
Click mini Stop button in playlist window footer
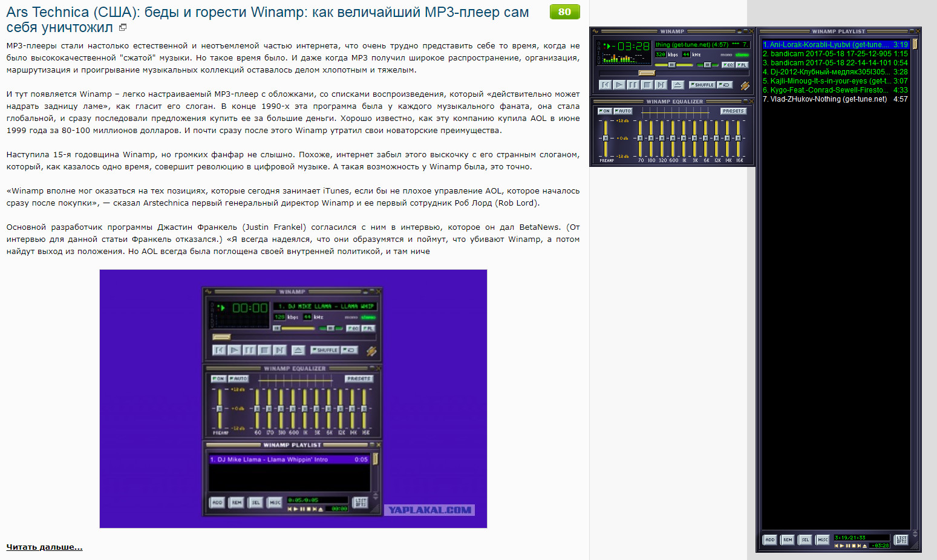click(x=854, y=545)
